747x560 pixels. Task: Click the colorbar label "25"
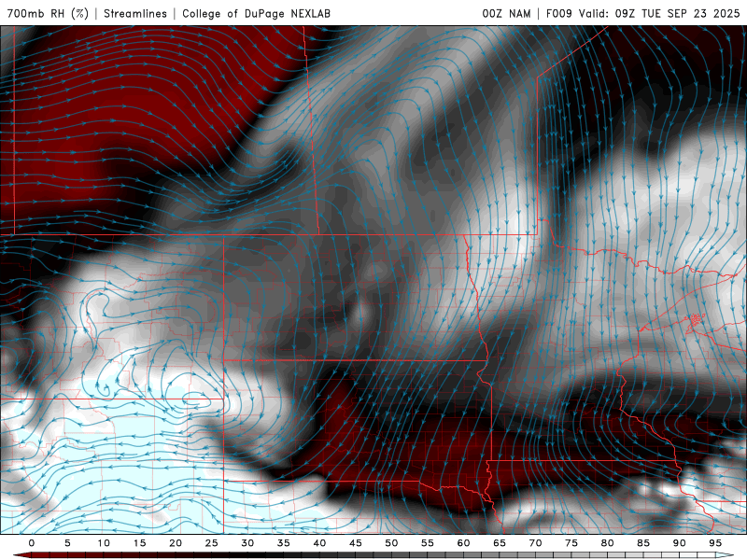click(212, 543)
